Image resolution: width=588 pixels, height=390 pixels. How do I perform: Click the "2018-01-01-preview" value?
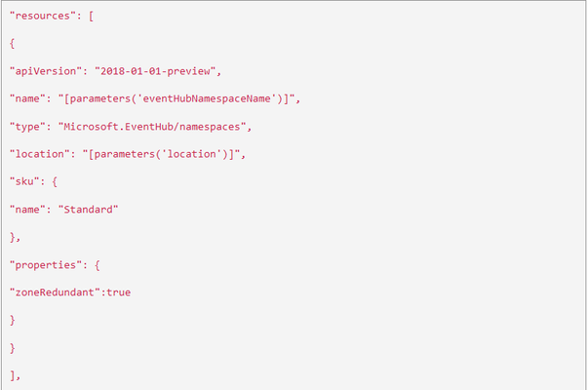pyautogui.click(x=155, y=71)
